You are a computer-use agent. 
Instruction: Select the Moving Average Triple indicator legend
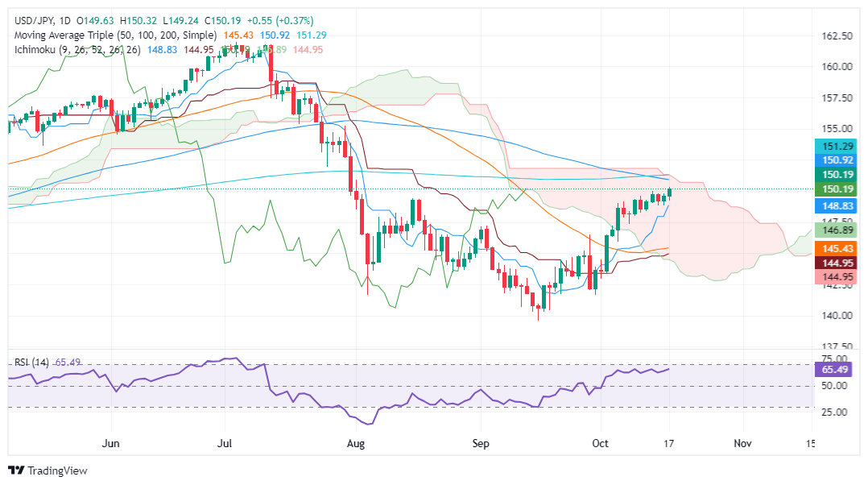113,35
